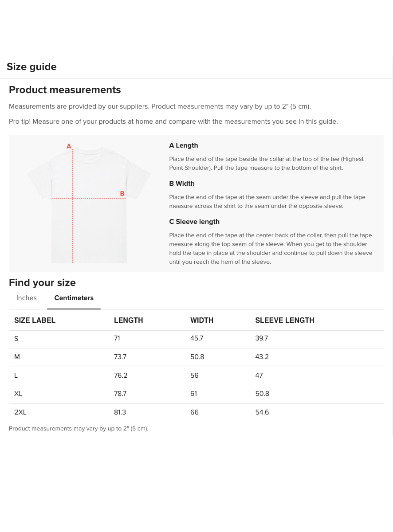Click the SIZE LABEL column header
The width and height of the screenshot is (393, 532).
(x=35, y=320)
